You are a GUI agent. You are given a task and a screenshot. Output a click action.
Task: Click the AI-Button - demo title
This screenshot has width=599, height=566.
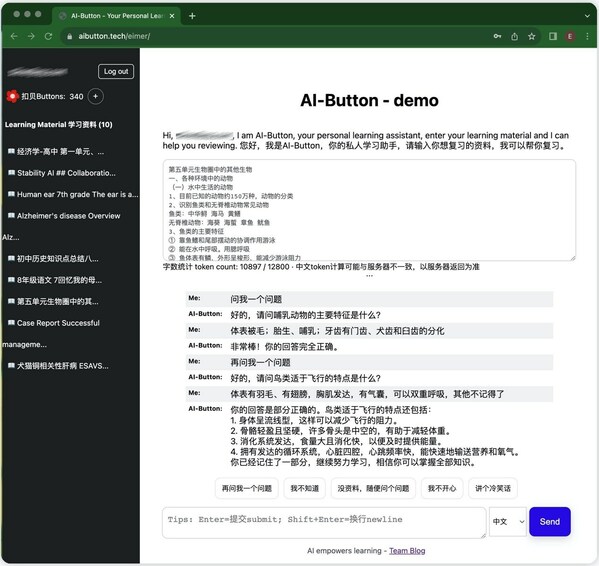coord(369,100)
